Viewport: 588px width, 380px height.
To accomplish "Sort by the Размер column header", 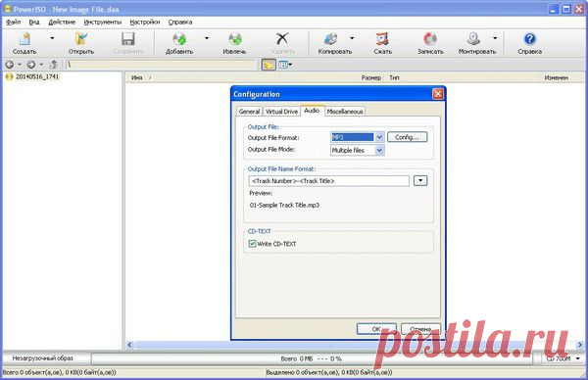I will (370, 77).
